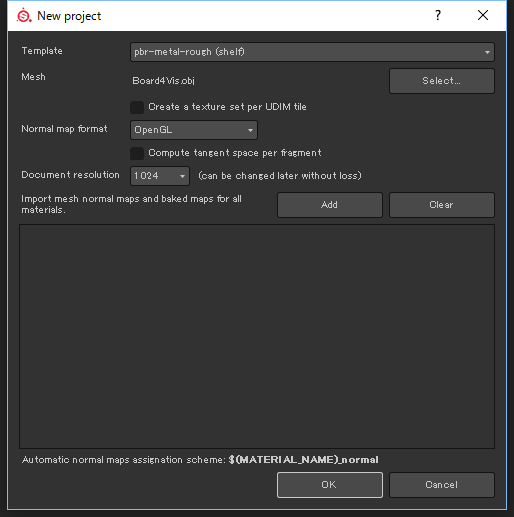Open the help question mark button
The width and height of the screenshot is (514, 517).
pos(438,15)
